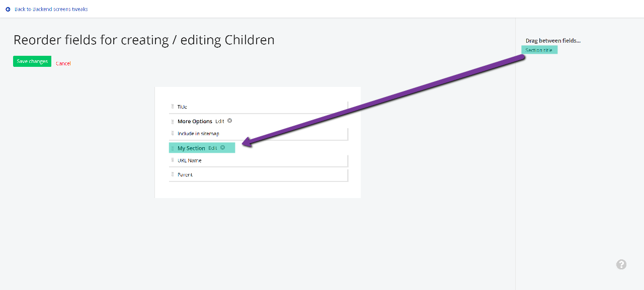This screenshot has height=290, width=644.
Task: Click the drag handle beside My Section
Action: 173,148
